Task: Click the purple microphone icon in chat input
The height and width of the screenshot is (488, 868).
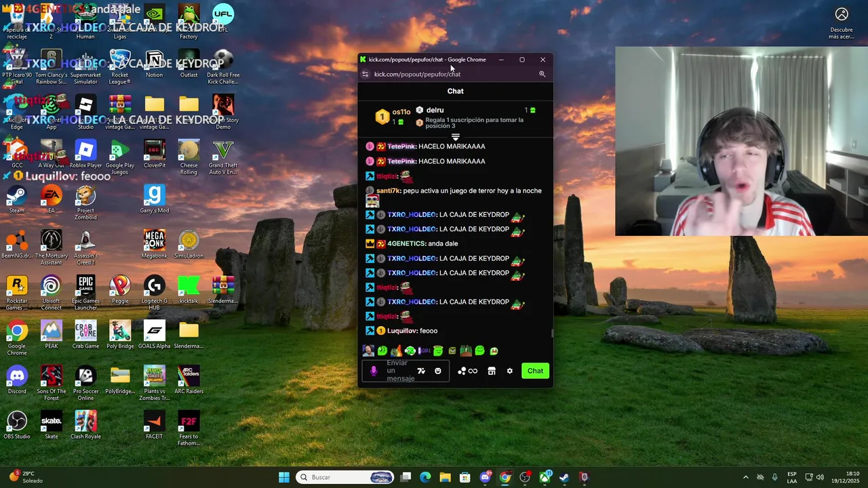Action: [x=374, y=371]
